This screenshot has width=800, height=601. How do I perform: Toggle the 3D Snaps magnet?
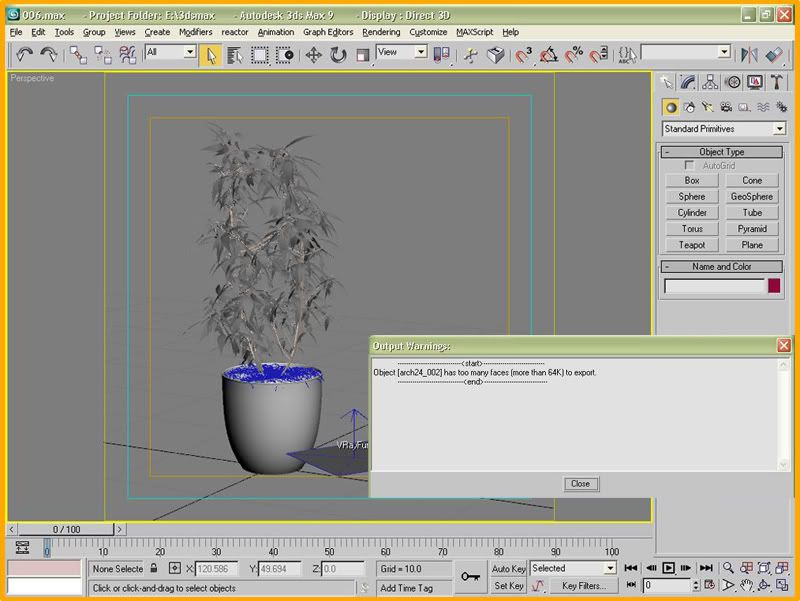[523, 55]
